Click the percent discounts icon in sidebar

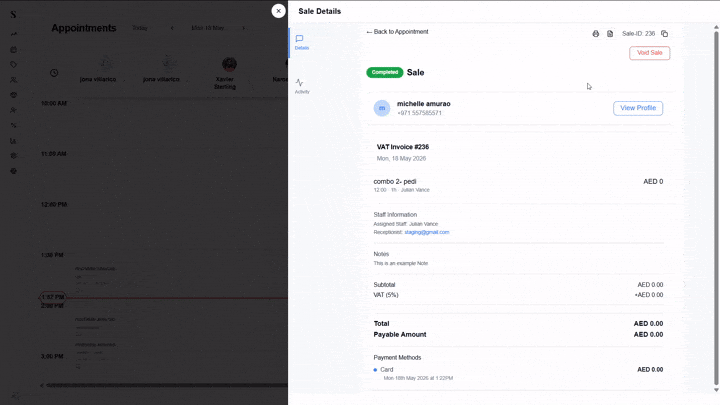14,125
